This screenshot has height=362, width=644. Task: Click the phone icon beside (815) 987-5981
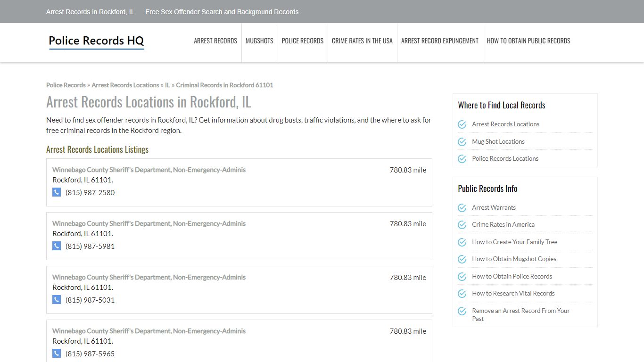[x=57, y=246]
